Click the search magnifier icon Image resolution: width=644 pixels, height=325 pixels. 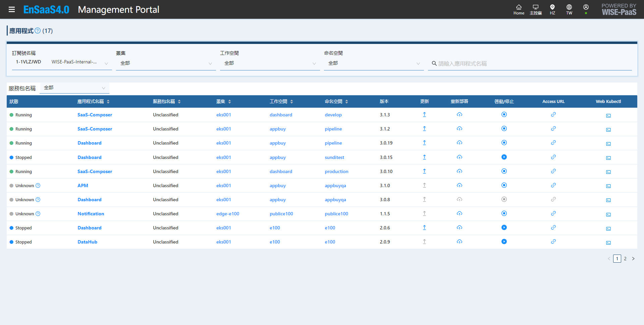tap(434, 63)
